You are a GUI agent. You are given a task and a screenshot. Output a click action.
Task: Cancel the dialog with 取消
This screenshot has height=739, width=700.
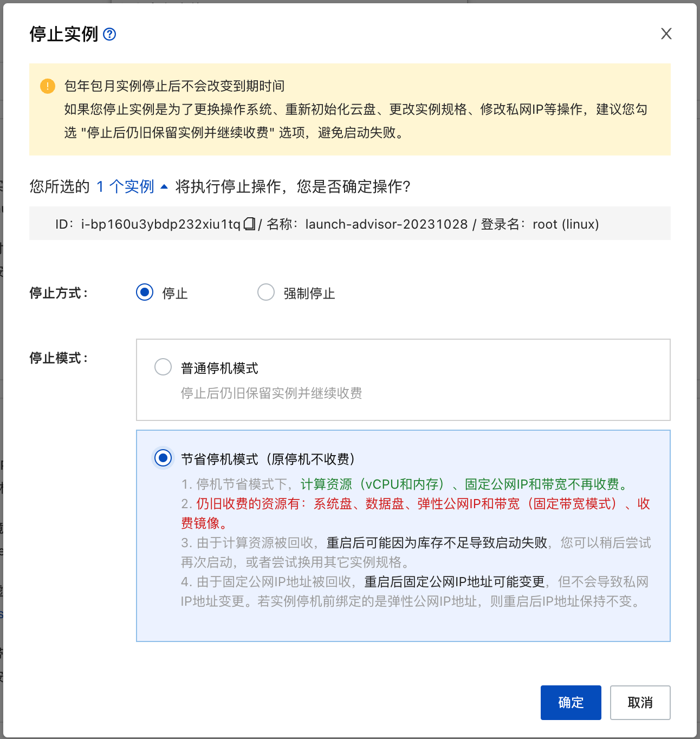[x=640, y=702]
